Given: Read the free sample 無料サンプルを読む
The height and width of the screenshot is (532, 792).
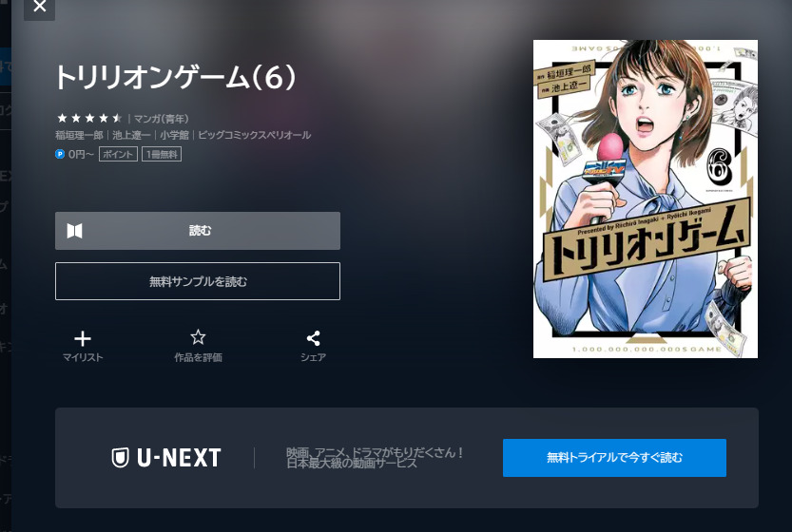Looking at the screenshot, I should click(198, 281).
